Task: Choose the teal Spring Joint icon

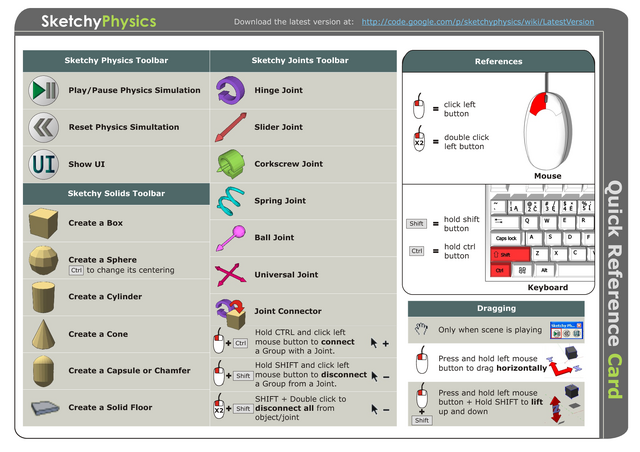Action: coord(231,201)
